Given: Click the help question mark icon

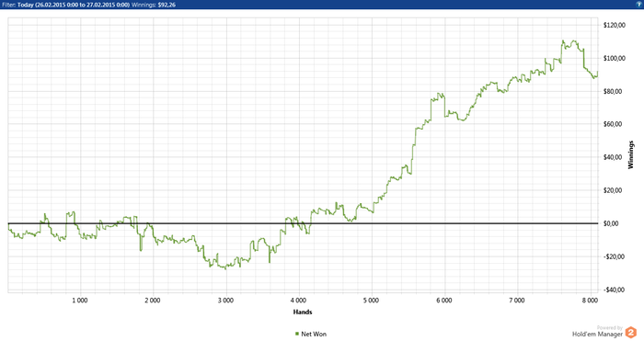Looking at the screenshot, I should 640,5.
